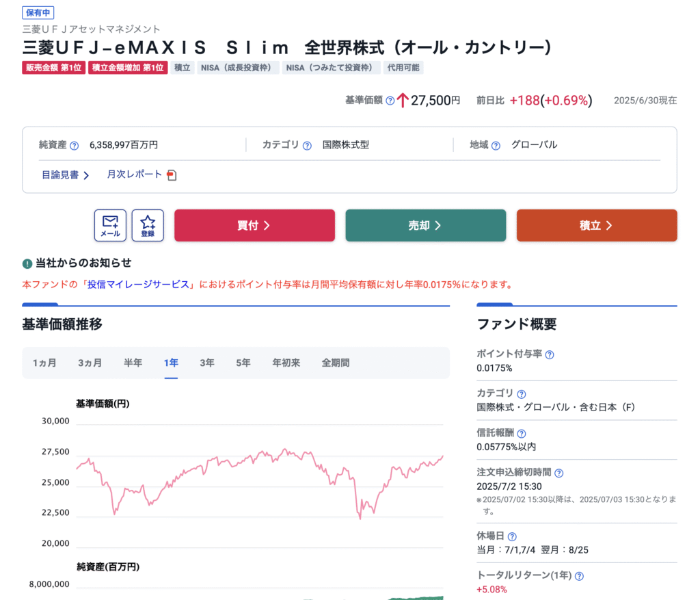Click the 代用可能 tag
This screenshot has height=600, width=700.
pyautogui.click(x=403, y=68)
